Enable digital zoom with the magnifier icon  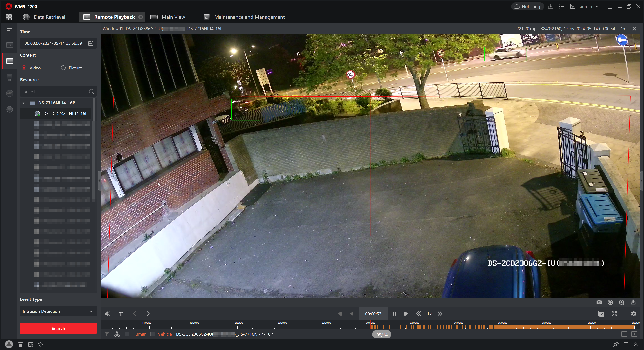tap(622, 302)
